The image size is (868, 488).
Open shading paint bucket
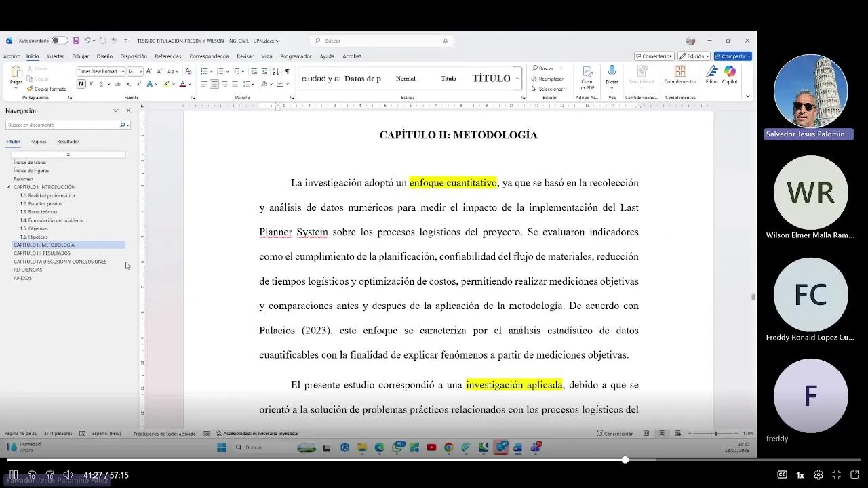tap(264, 84)
